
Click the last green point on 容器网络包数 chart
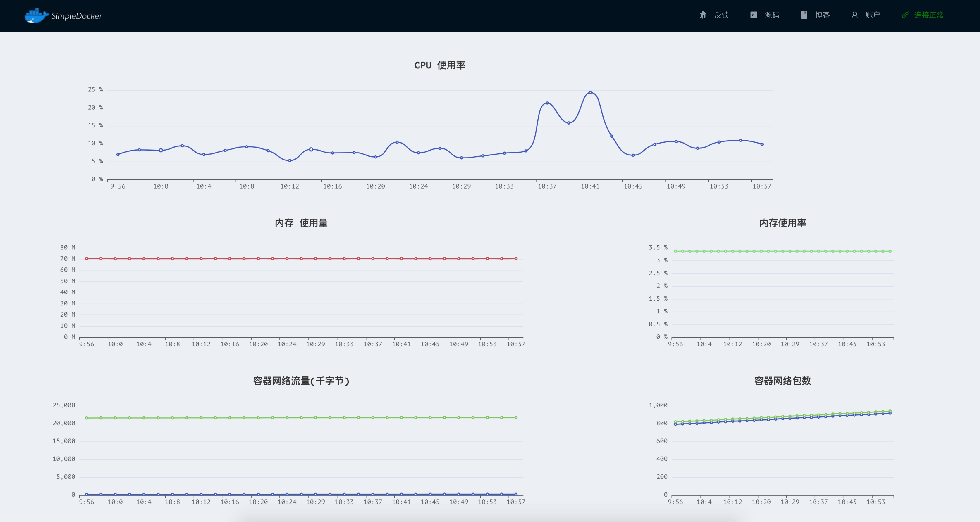[x=890, y=411]
